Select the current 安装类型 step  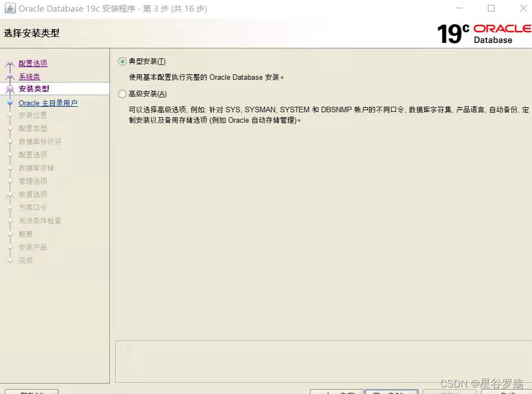pos(34,89)
